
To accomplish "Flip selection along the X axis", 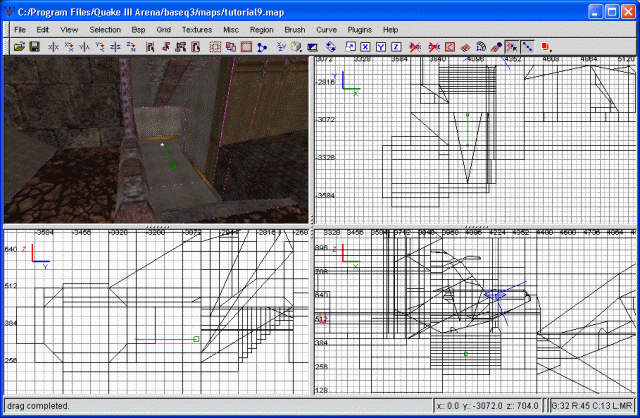I will coord(53,47).
